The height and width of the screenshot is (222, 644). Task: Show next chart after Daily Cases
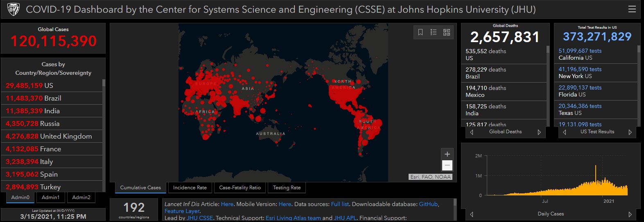coord(630,214)
